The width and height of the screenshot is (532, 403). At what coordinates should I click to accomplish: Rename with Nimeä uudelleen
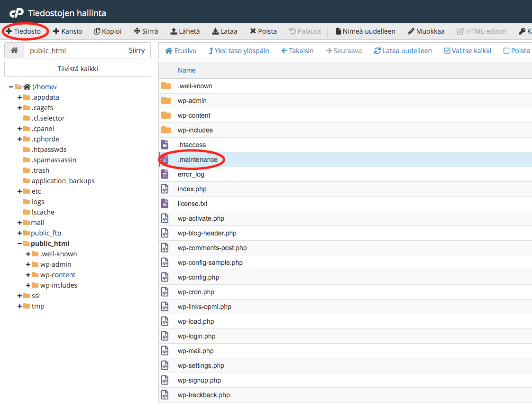366,31
